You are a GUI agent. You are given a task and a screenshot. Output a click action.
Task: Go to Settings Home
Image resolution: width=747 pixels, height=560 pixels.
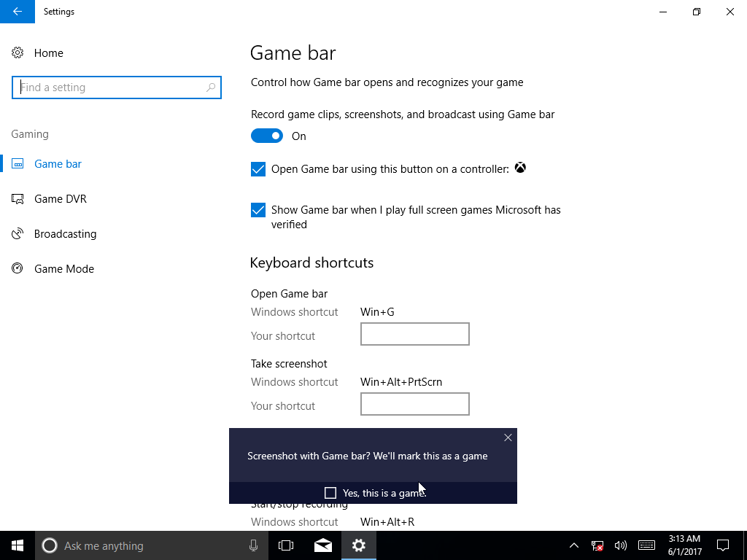coord(48,52)
